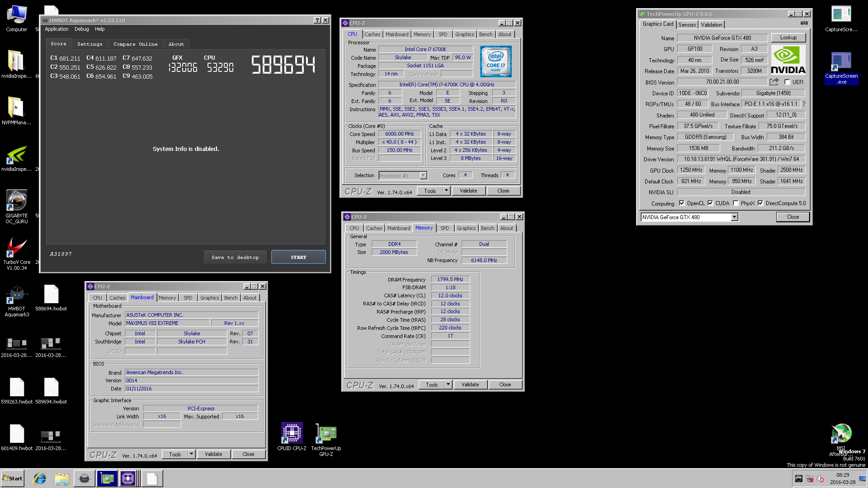Launch the MSI Afterburner shortcut
The width and height of the screenshot is (868, 488).
841,439
